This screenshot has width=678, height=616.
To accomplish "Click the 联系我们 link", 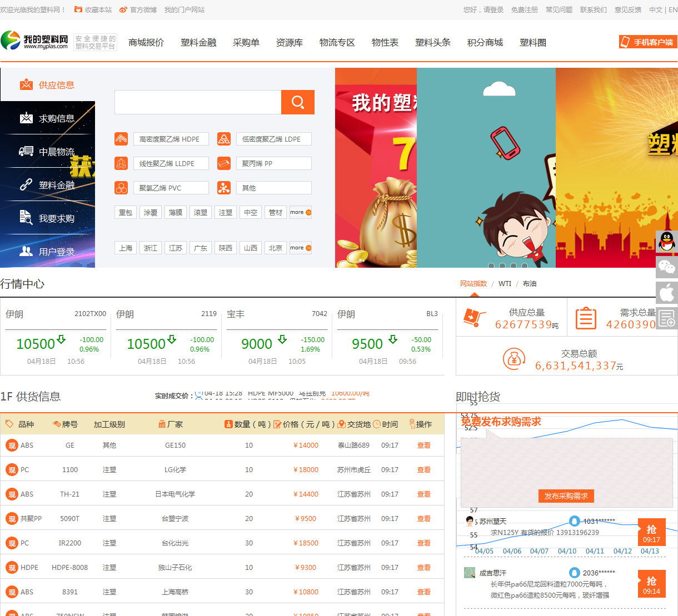I will click(x=594, y=10).
